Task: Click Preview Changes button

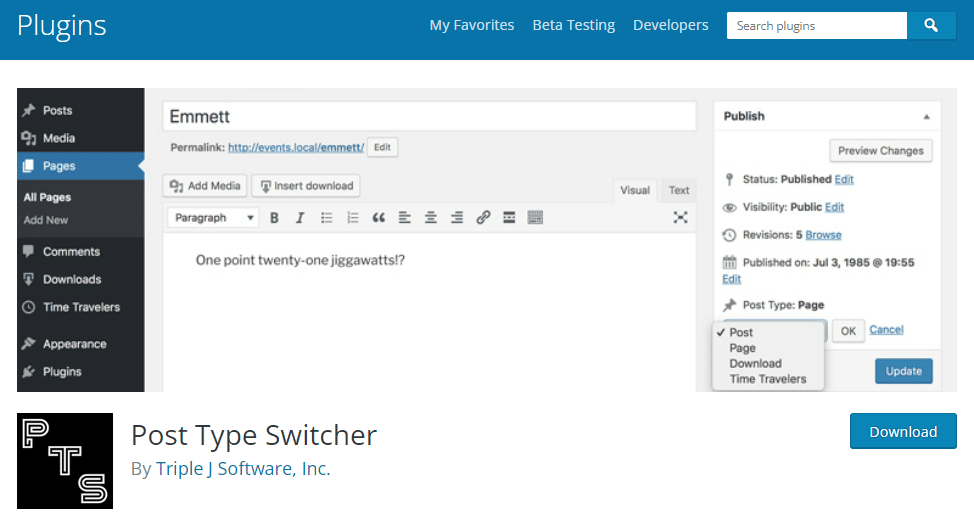Action: [881, 151]
